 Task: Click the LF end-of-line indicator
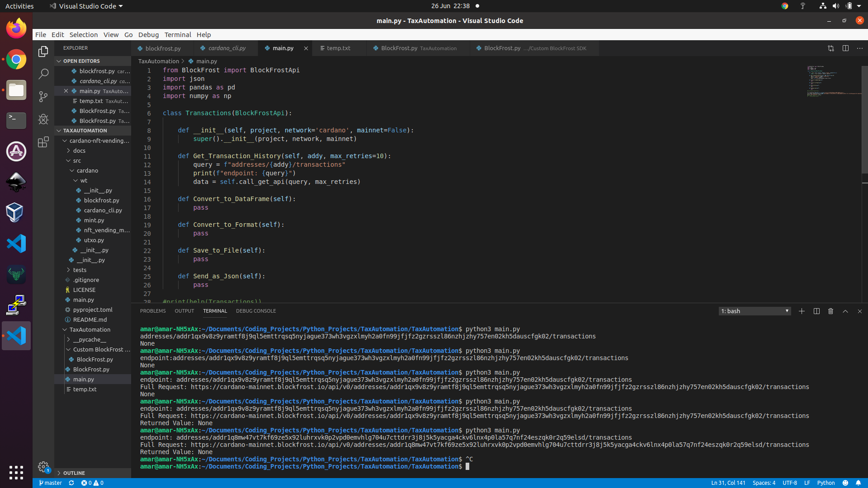coord(807,483)
